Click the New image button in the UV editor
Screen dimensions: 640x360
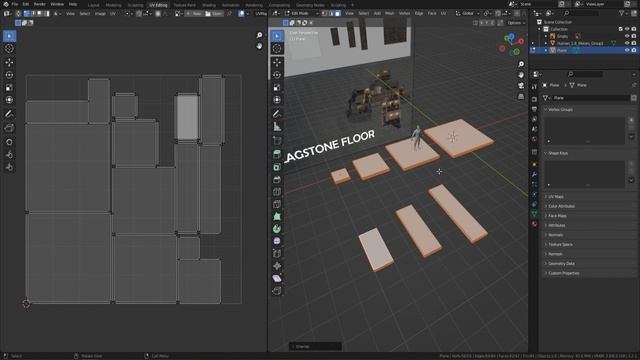[194, 13]
